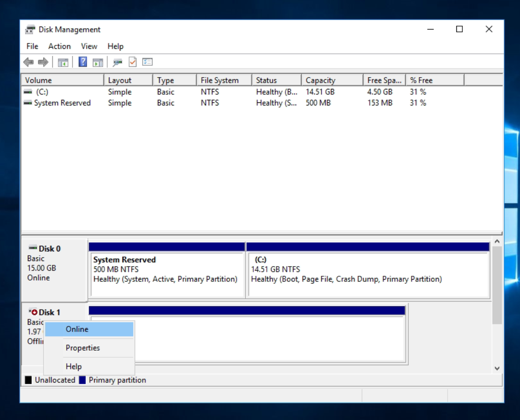Sort by the File System column header
The height and width of the screenshot is (420, 520).
coord(224,80)
